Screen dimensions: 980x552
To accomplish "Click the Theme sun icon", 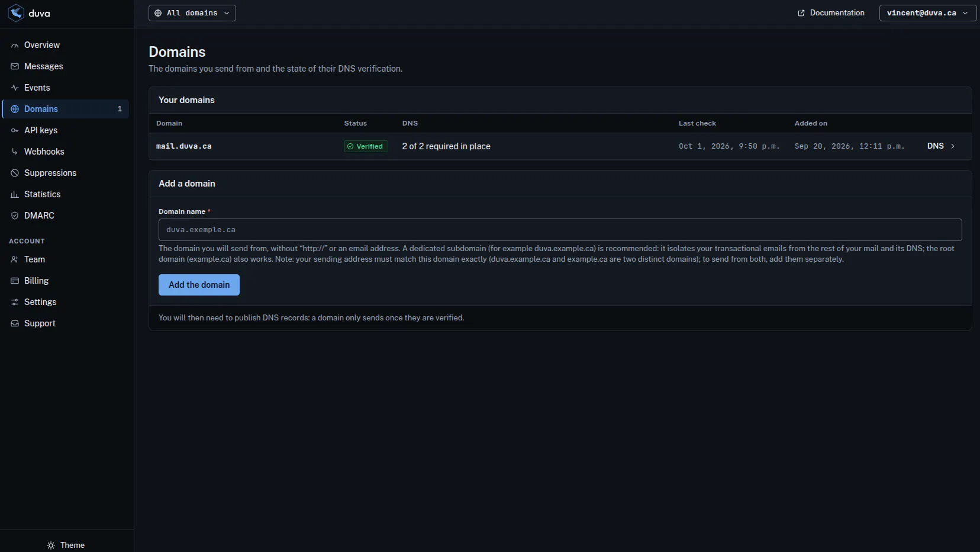I will pos(51,545).
